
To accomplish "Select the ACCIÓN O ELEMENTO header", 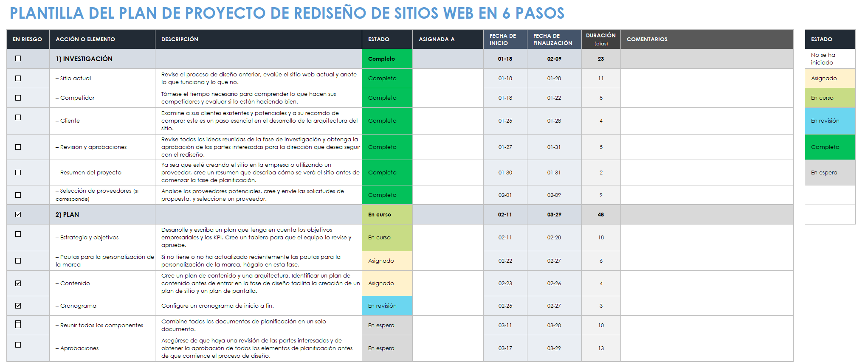I will (x=102, y=39).
